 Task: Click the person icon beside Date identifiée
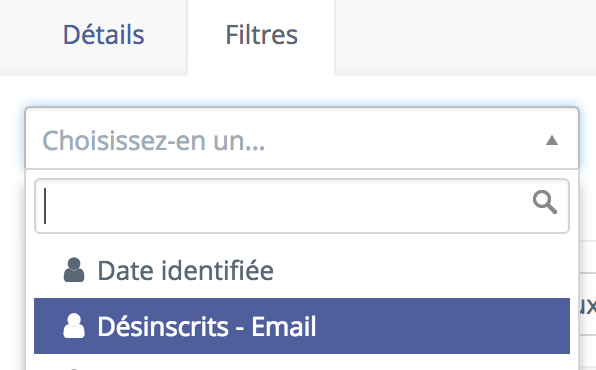tap(74, 270)
